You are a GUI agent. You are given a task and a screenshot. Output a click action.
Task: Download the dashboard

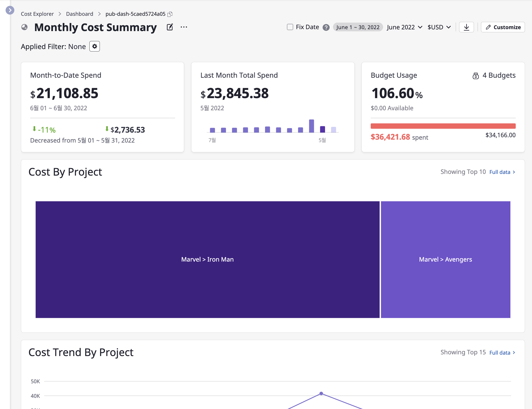point(466,27)
